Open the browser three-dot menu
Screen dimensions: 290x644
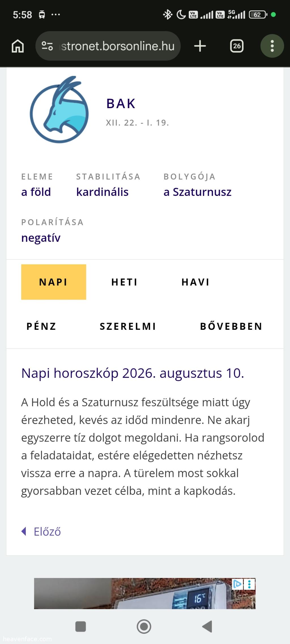coord(272,46)
